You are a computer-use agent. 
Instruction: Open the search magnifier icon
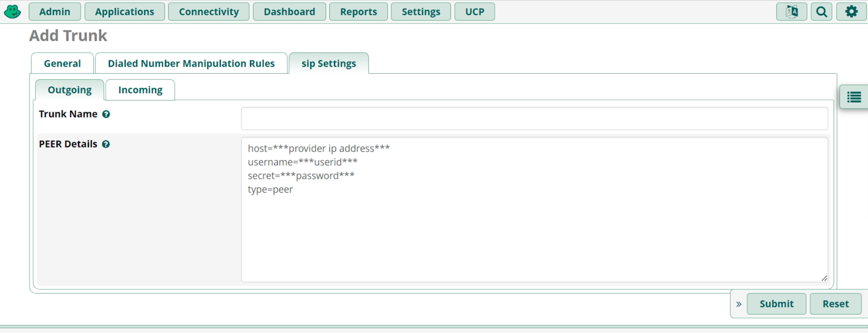821,11
